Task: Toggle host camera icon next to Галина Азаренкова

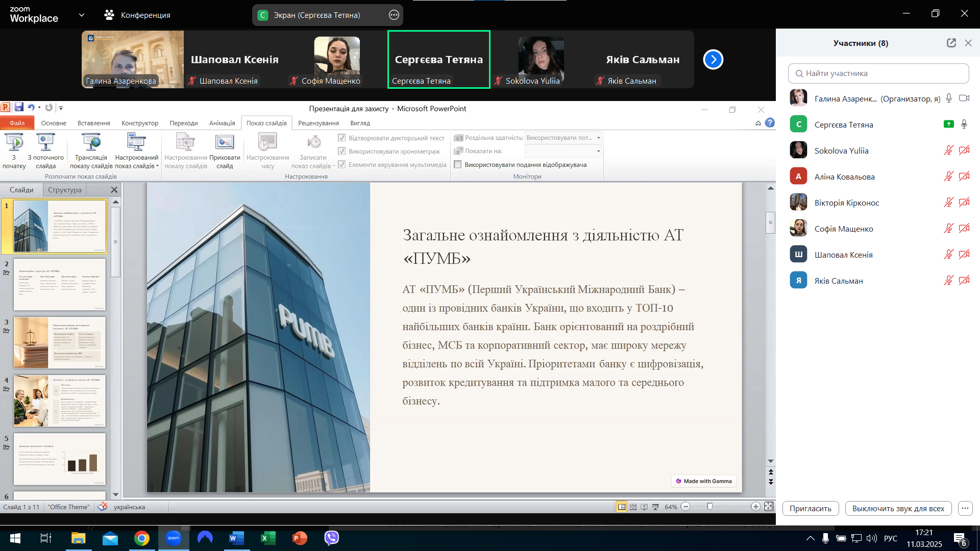Action: tap(964, 98)
